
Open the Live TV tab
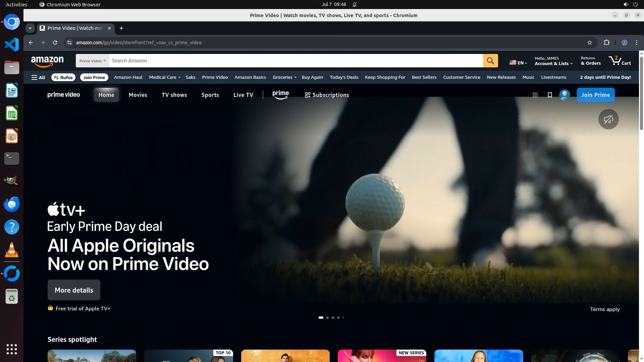point(243,95)
